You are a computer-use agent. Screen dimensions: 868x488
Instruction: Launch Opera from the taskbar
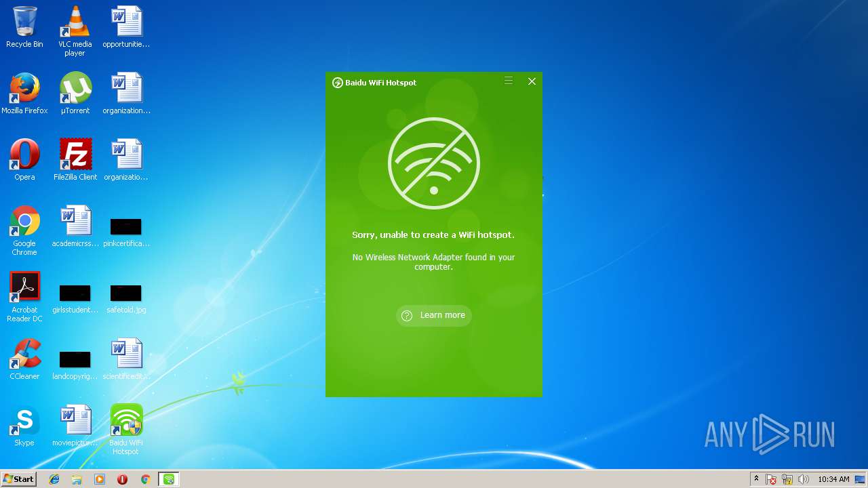(123, 479)
